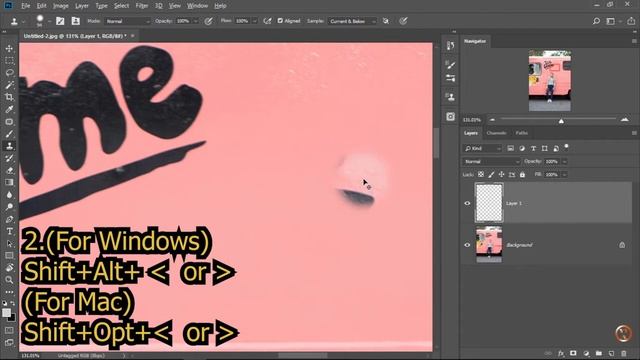
Task: Open the Sample dropdown showing Current & Below
Action: (x=352, y=21)
